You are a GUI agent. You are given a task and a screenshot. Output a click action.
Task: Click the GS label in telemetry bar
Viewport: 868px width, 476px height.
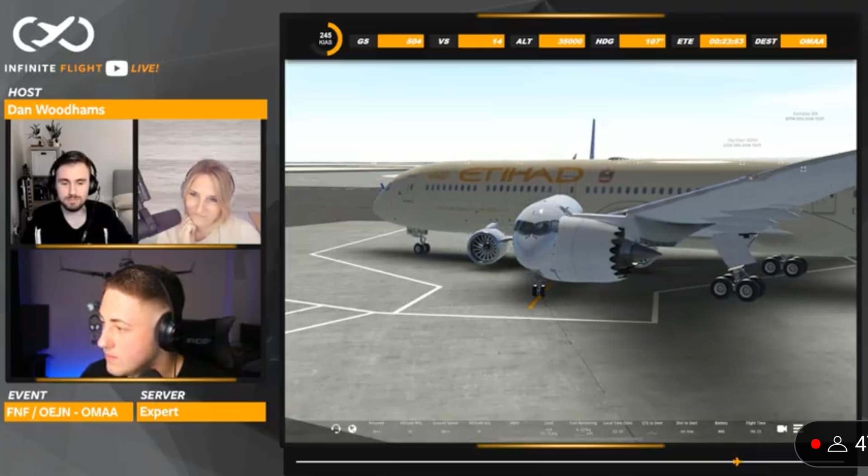point(363,41)
